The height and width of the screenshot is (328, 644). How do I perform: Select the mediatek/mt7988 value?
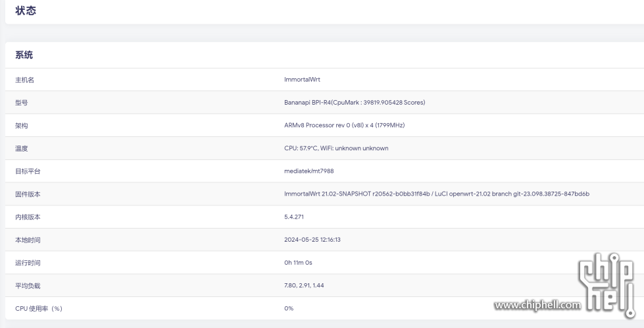309,171
